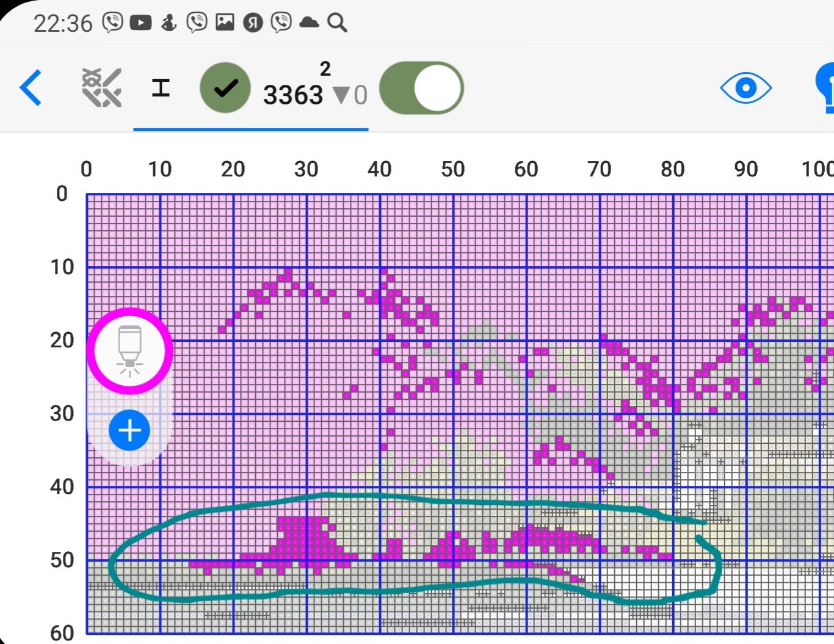Image resolution: width=834 pixels, height=644 pixels.
Task: Tap the magenta-ringed highlighter floating button
Action: click(130, 351)
